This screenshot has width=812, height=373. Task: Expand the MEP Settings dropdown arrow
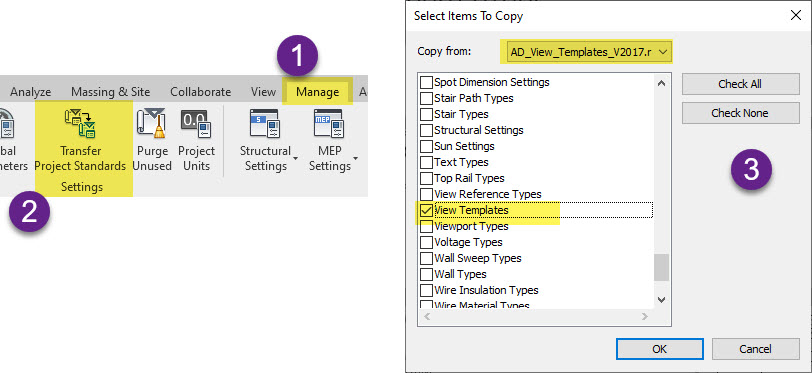[356, 158]
